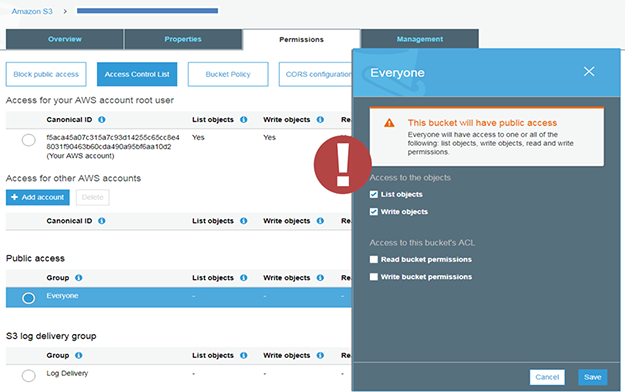Open List objects info icon in Public access section
Viewport: 625px width, 392px height.
coord(244,278)
